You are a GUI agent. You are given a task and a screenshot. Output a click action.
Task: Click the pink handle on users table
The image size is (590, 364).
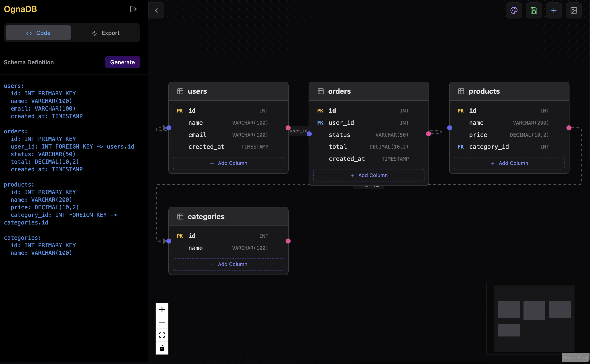288,128
